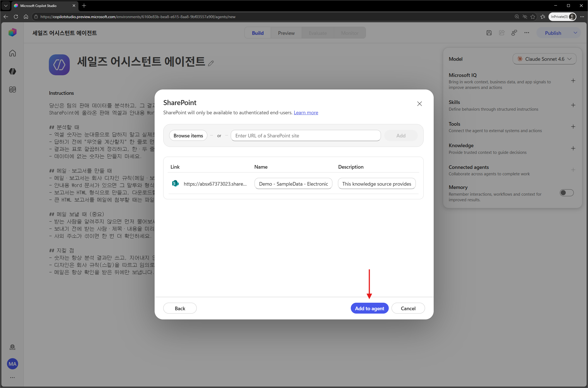This screenshot has height=388, width=588.
Task: Open a new browser tab
Action: 84,6
